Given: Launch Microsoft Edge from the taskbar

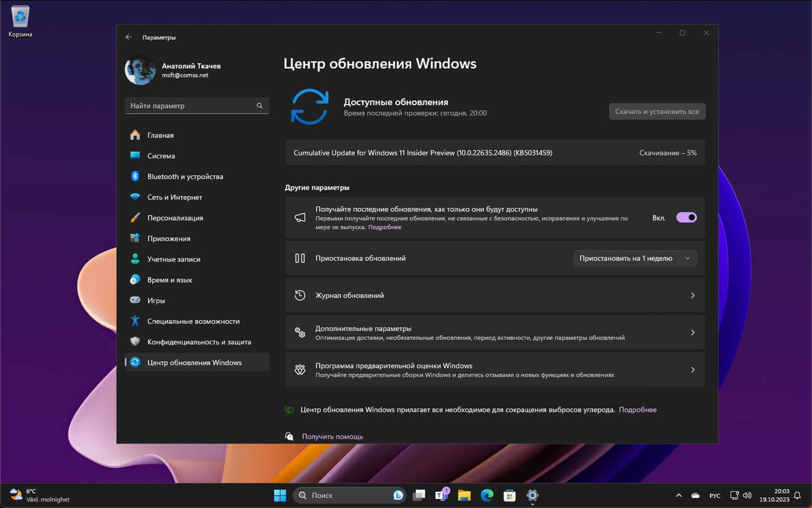Looking at the screenshot, I should point(487,495).
